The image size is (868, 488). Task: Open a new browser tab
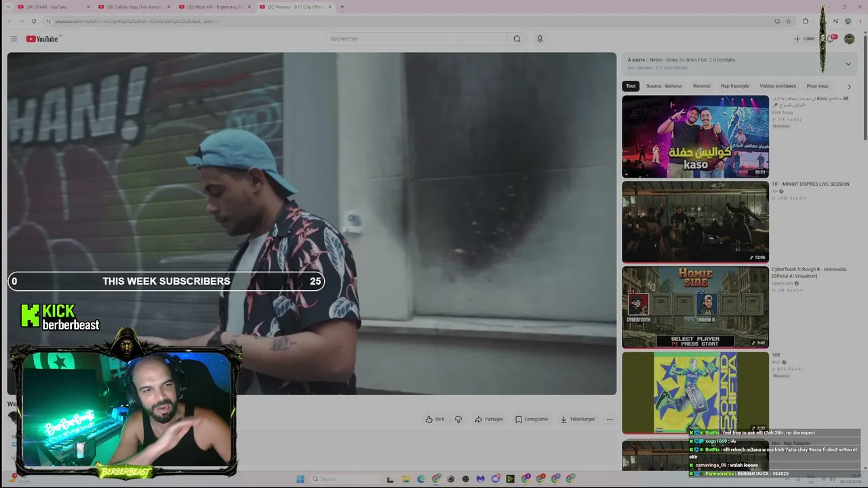click(342, 7)
